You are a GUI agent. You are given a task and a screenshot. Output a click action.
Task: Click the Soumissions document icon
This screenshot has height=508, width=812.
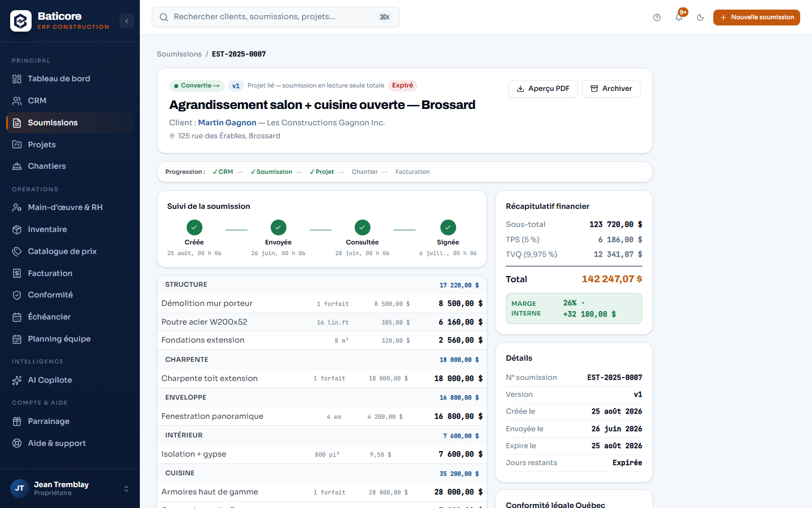[17, 122]
